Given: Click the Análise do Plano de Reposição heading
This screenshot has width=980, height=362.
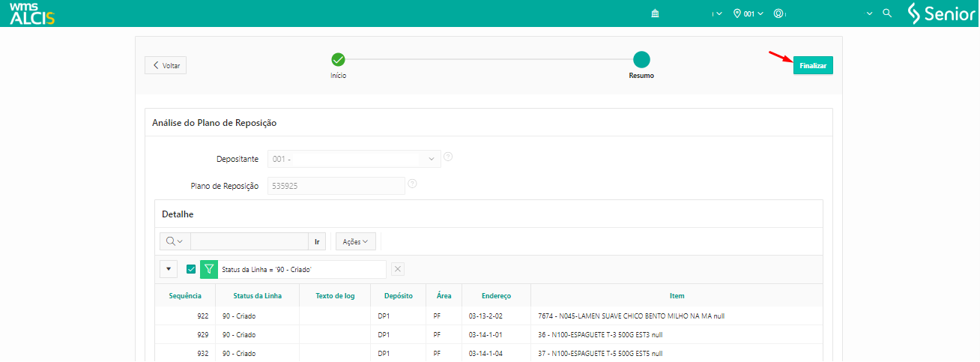Looking at the screenshot, I should [x=215, y=122].
